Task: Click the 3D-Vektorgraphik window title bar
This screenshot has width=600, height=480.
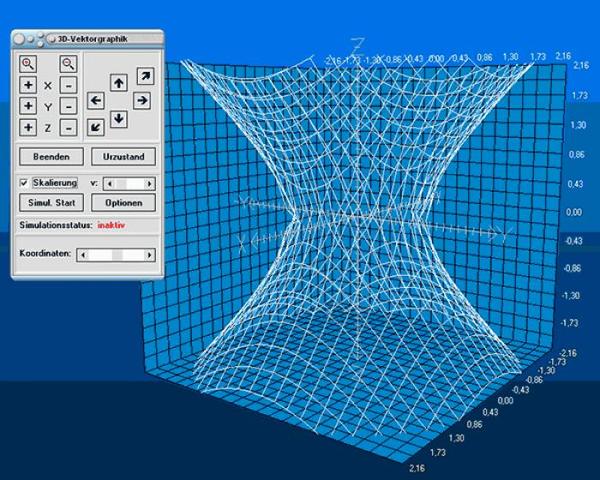Action: tap(88, 39)
